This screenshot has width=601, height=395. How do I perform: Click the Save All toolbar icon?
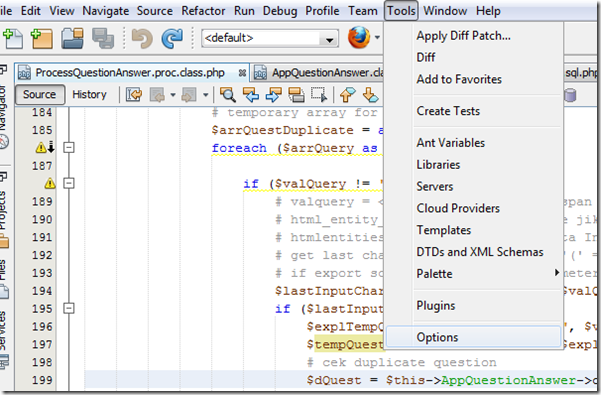pos(103,38)
